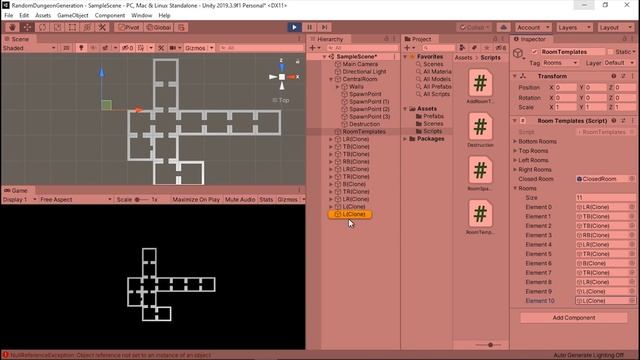
Task: Collapse the CentralRoom hierarchy item
Action: [331, 79]
